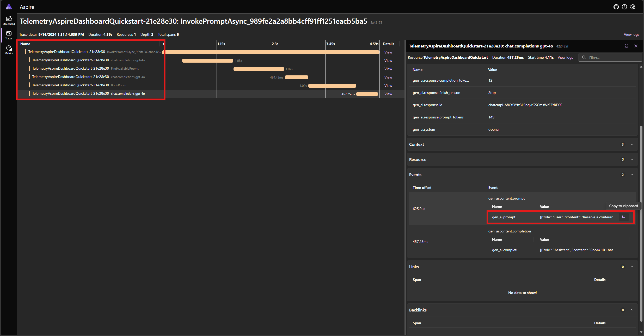Screen dimensions: 644x336
Task: Click the Aspire logo icon
Action: [x=9, y=6]
